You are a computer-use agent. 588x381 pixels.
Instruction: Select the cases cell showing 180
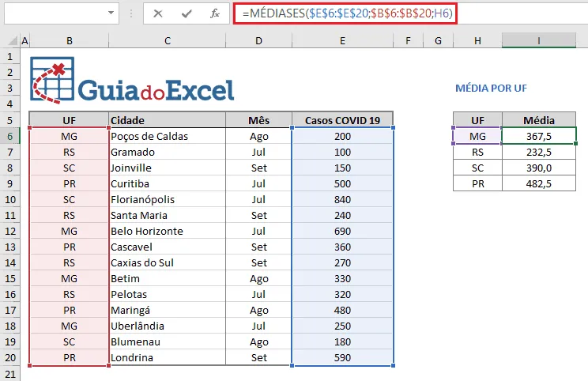point(343,341)
